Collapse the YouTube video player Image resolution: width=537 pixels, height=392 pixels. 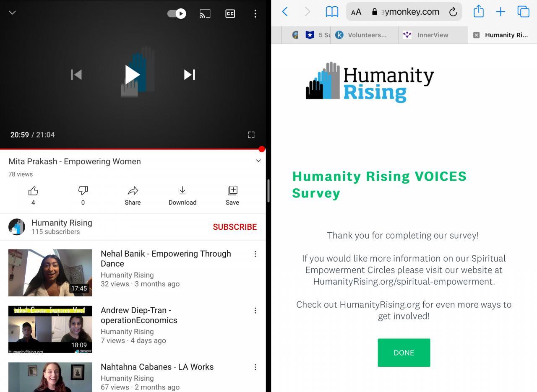[x=13, y=13]
